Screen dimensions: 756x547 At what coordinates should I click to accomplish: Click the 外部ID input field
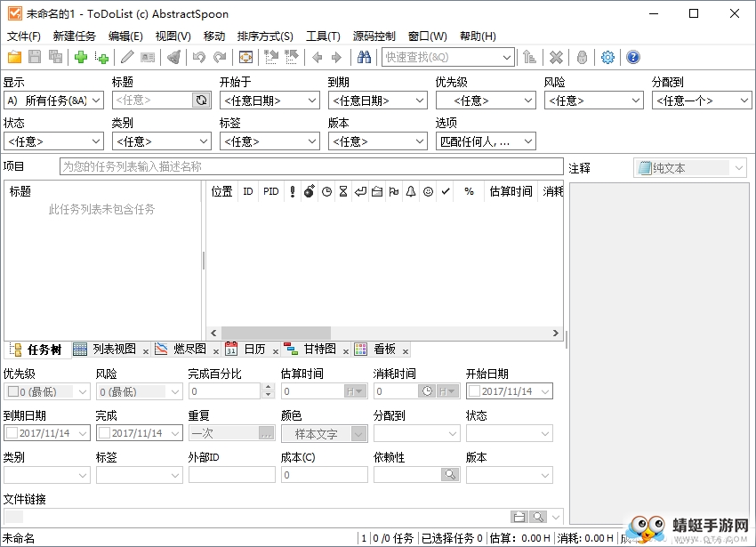click(x=231, y=475)
